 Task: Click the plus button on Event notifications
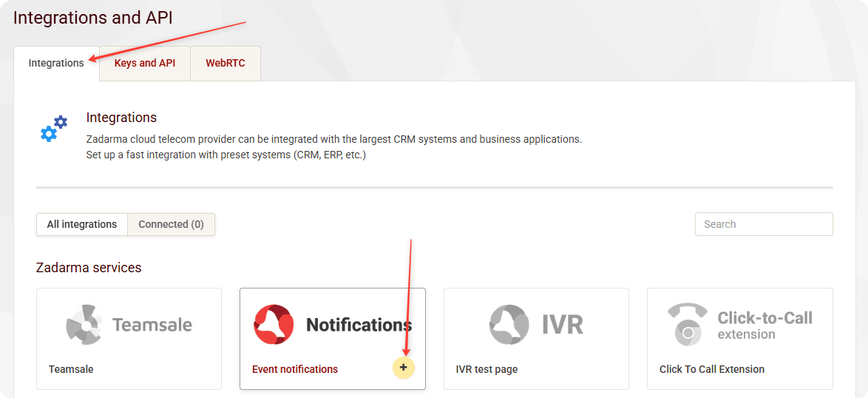404,368
